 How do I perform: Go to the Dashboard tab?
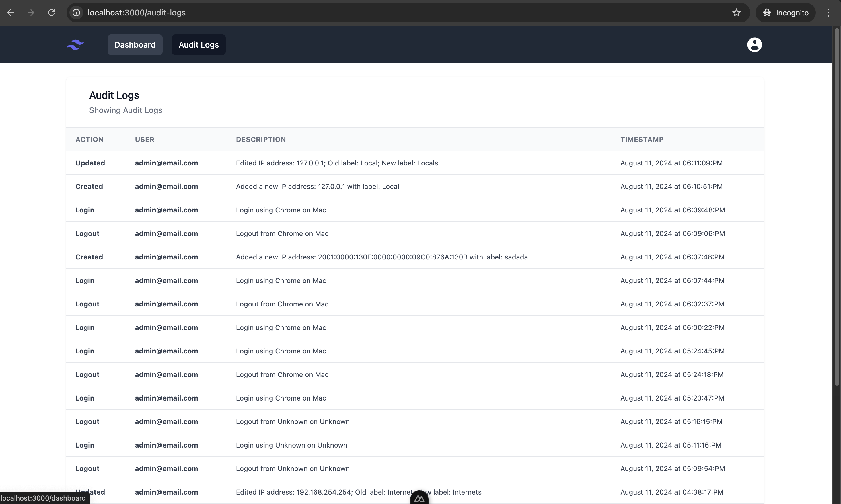coord(135,44)
